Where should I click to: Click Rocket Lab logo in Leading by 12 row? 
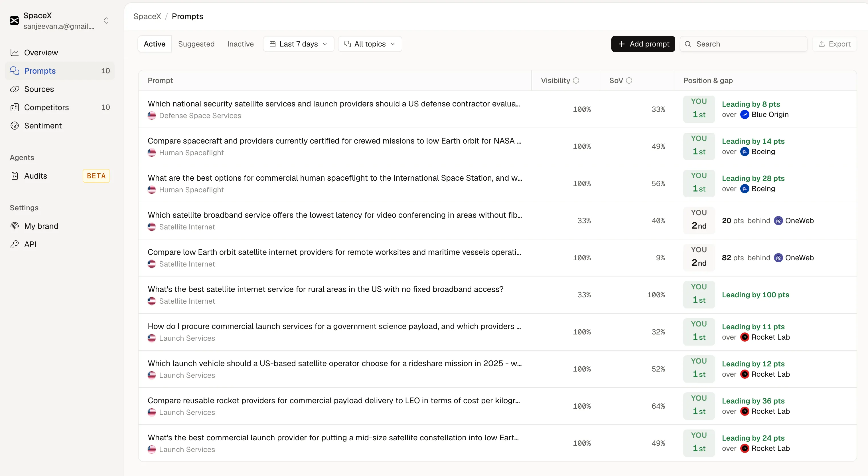point(745,374)
